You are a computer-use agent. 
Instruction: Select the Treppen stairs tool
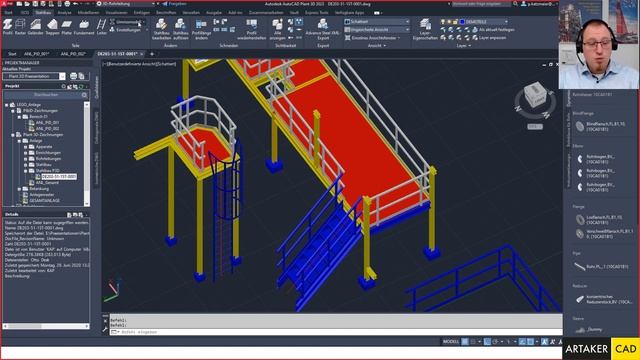coord(52,27)
